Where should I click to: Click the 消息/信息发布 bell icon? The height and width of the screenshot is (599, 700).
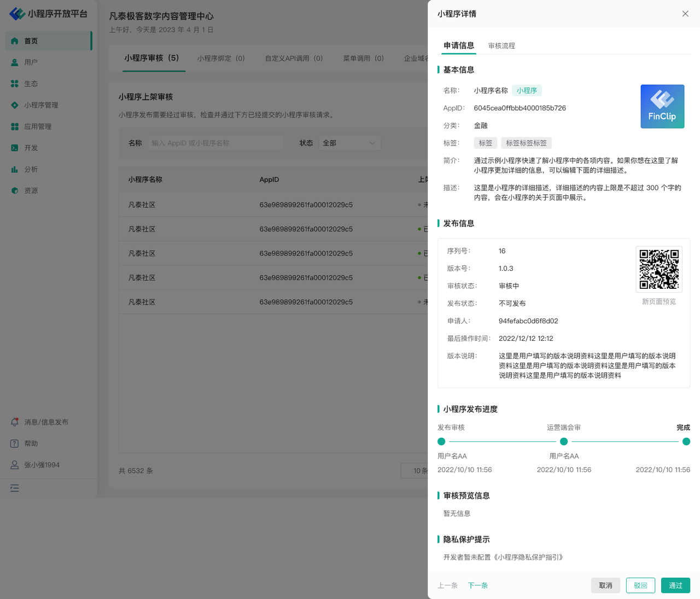[x=15, y=422]
